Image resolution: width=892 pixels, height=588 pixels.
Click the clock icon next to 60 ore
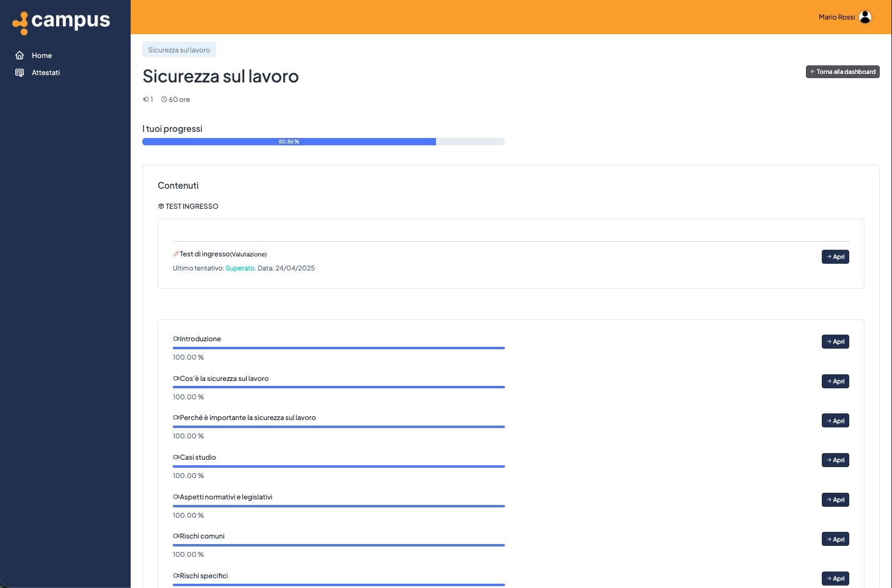coord(164,99)
